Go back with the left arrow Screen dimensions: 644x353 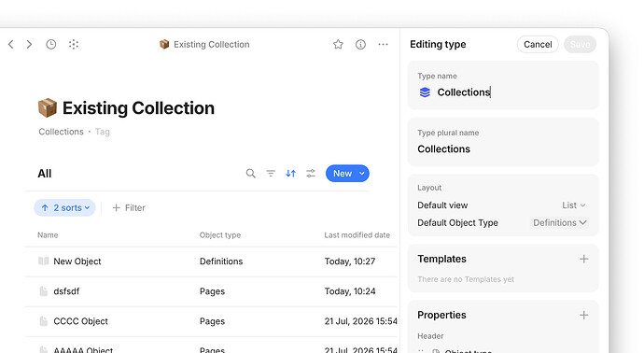(x=11, y=45)
